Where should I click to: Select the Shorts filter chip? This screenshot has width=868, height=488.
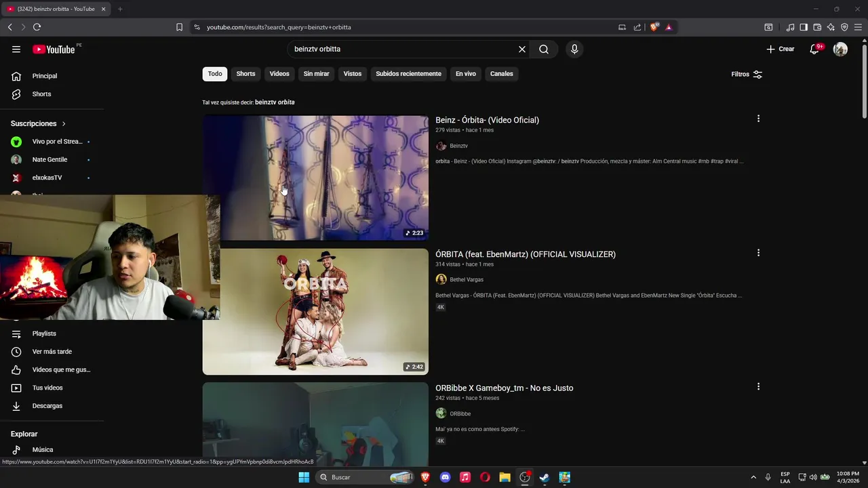245,73
